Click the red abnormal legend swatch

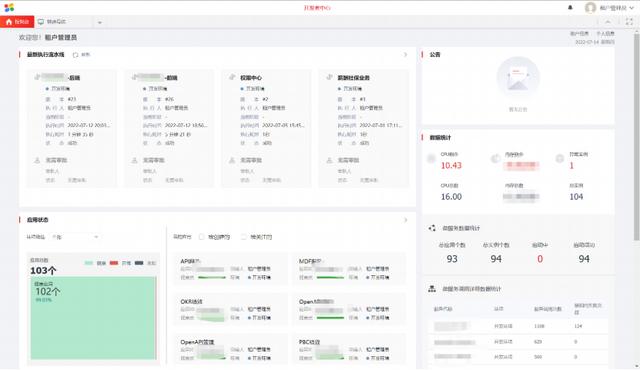tap(114, 263)
